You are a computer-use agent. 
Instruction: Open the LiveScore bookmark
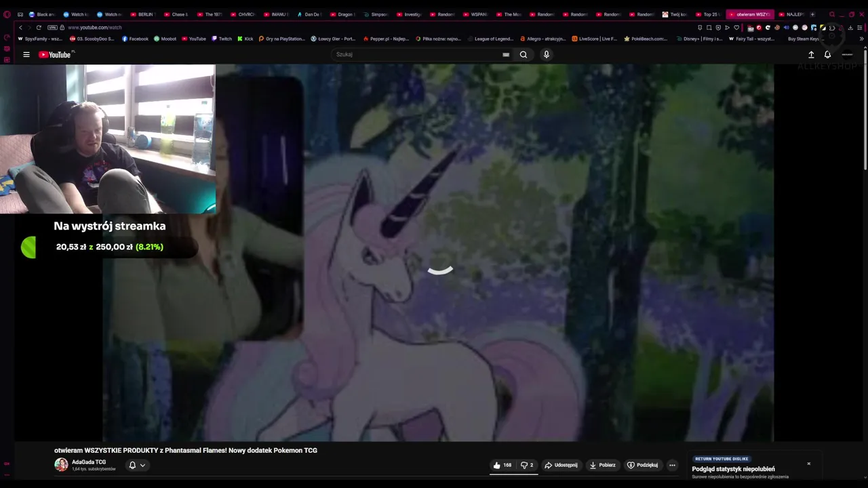click(x=595, y=39)
